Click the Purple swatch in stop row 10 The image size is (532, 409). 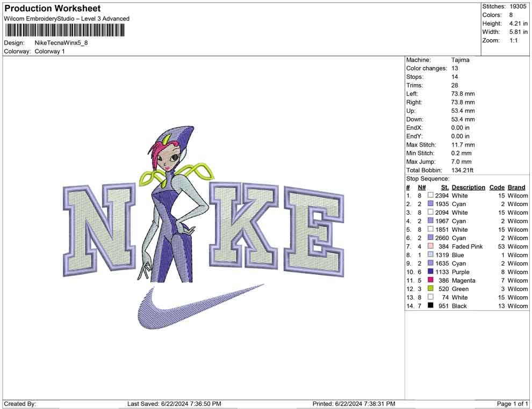(x=430, y=272)
